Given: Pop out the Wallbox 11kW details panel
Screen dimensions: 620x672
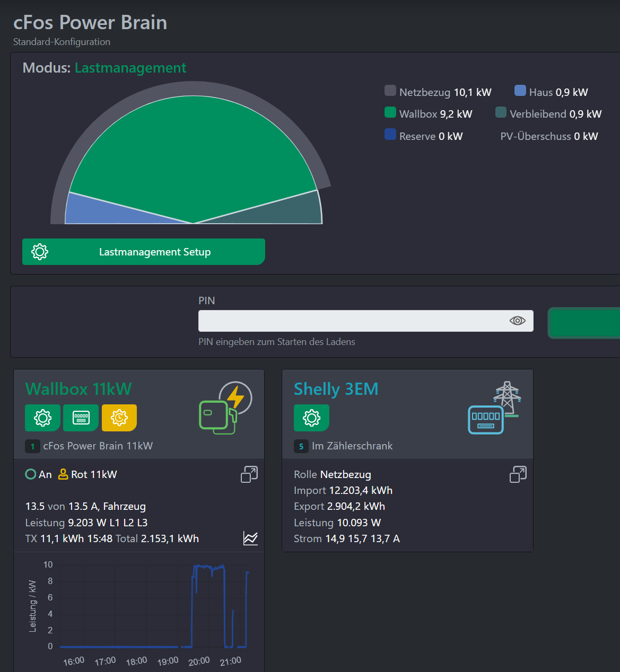Looking at the screenshot, I should [x=249, y=474].
